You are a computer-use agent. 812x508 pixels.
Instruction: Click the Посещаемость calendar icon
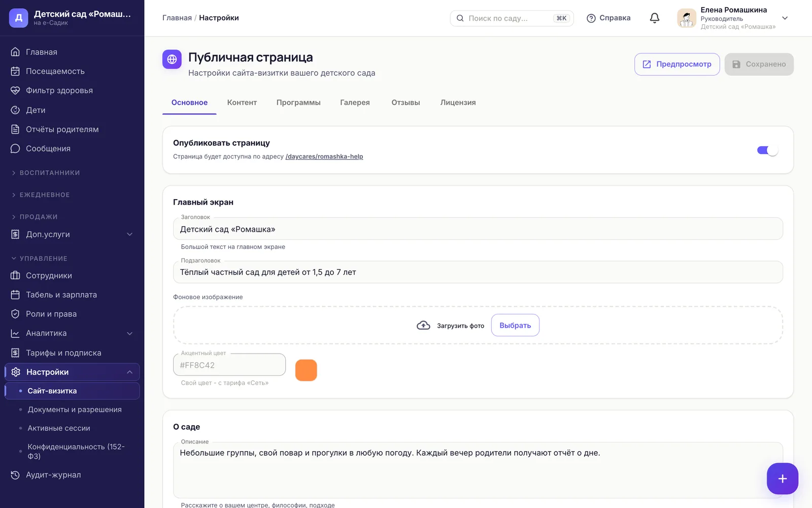(x=15, y=71)
